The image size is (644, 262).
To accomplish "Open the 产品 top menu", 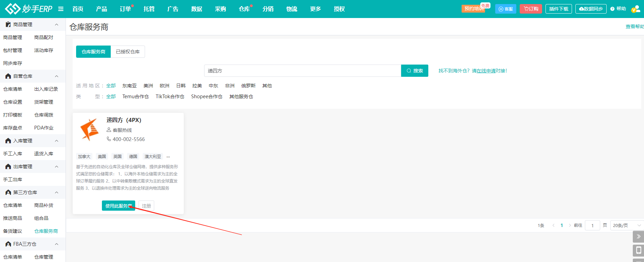I will pyautogui.click(x=102, y=9).
